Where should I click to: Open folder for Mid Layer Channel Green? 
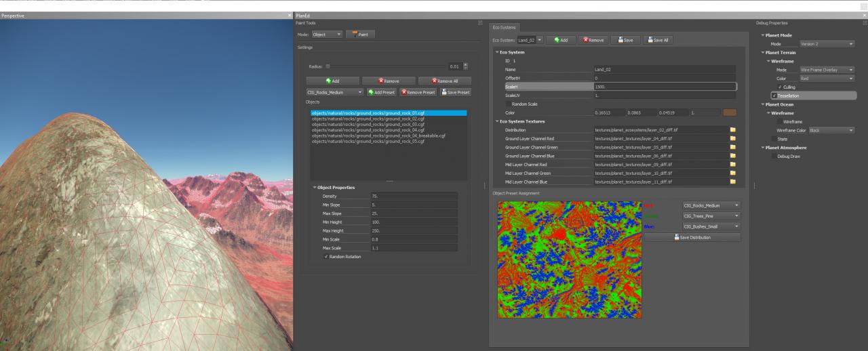[x=732, y=173]
